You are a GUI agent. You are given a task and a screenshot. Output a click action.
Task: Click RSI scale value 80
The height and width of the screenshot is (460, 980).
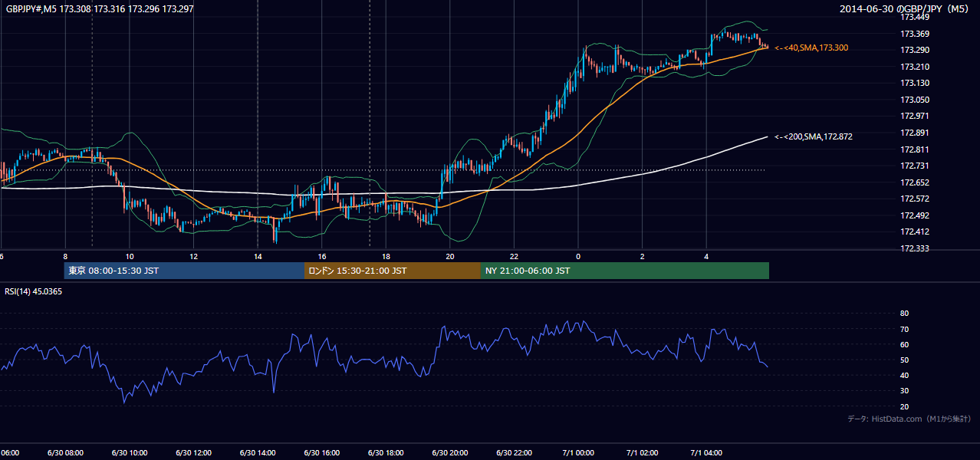click(905, 314)
